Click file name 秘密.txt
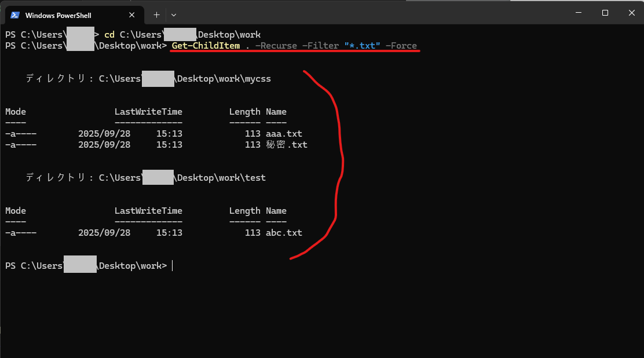The width and height of the screenshot is (644, 358). point(287,145)
